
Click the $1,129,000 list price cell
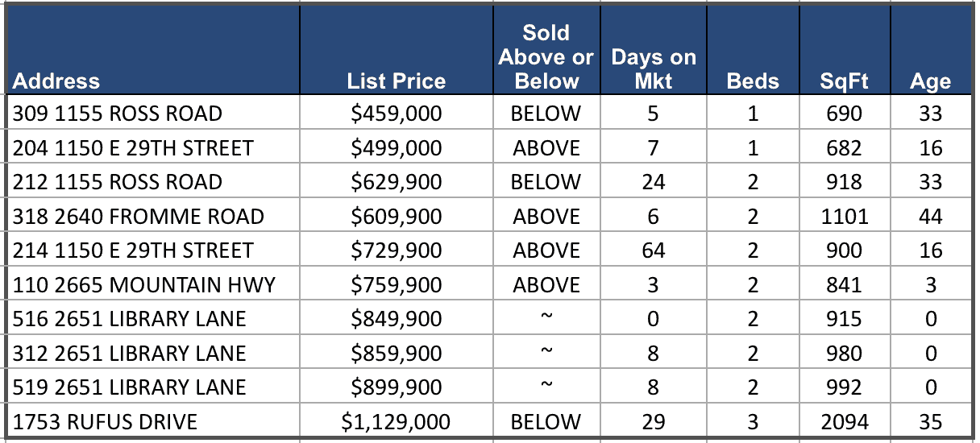click(x=396, y=422)
